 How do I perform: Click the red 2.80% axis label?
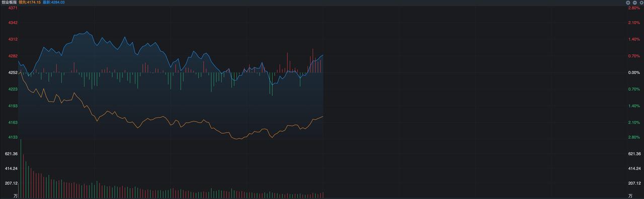click(634, 8)
